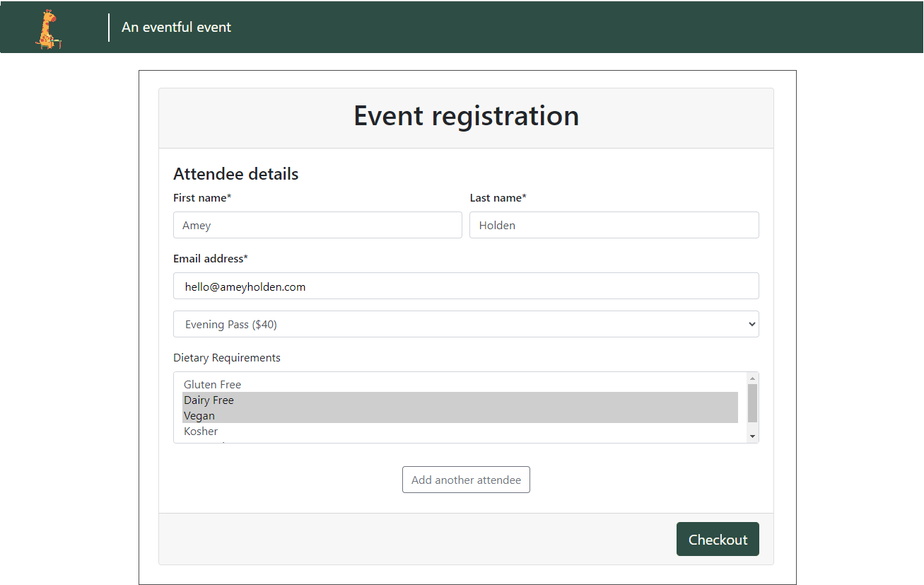Click the 'Last name*' label
The height and width of the screenshot is (585, 924).
[498, 198]
